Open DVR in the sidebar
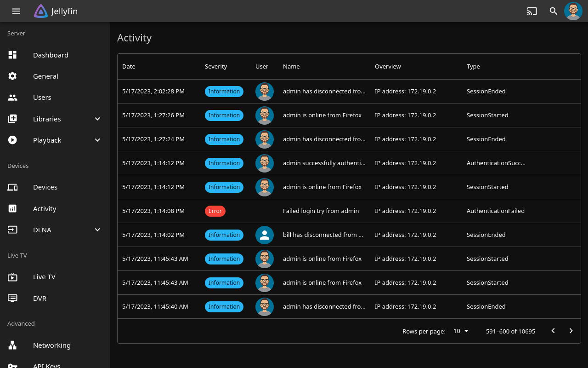This screenshot has height=368, width=588. coord(40,298)
